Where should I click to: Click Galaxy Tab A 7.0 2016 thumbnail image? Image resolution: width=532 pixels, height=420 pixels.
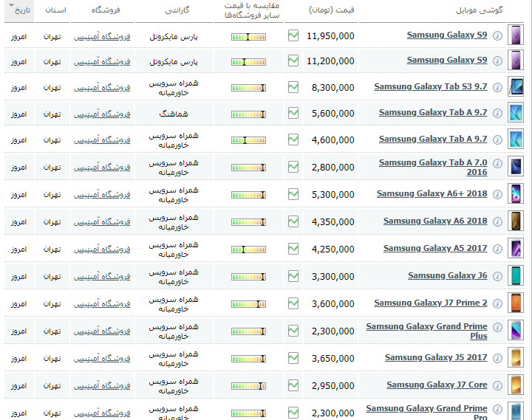[516, 167]
